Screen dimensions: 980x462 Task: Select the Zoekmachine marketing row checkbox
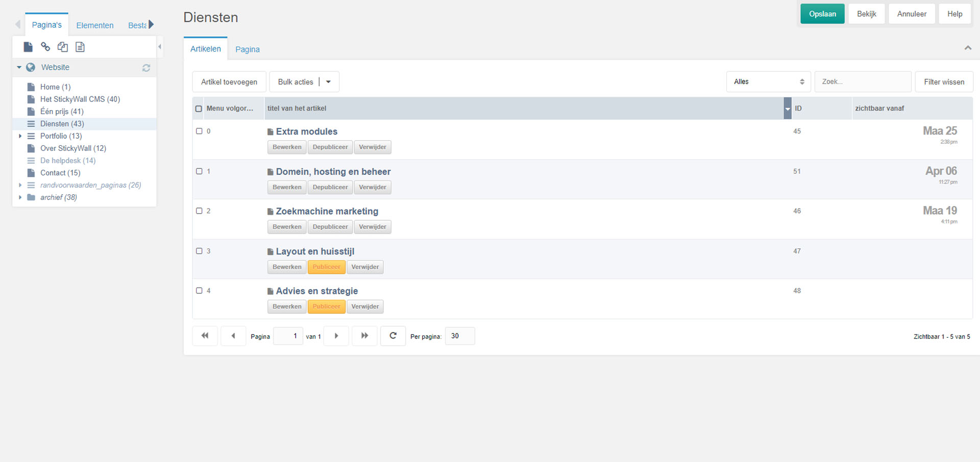click(x=200, y=211)
